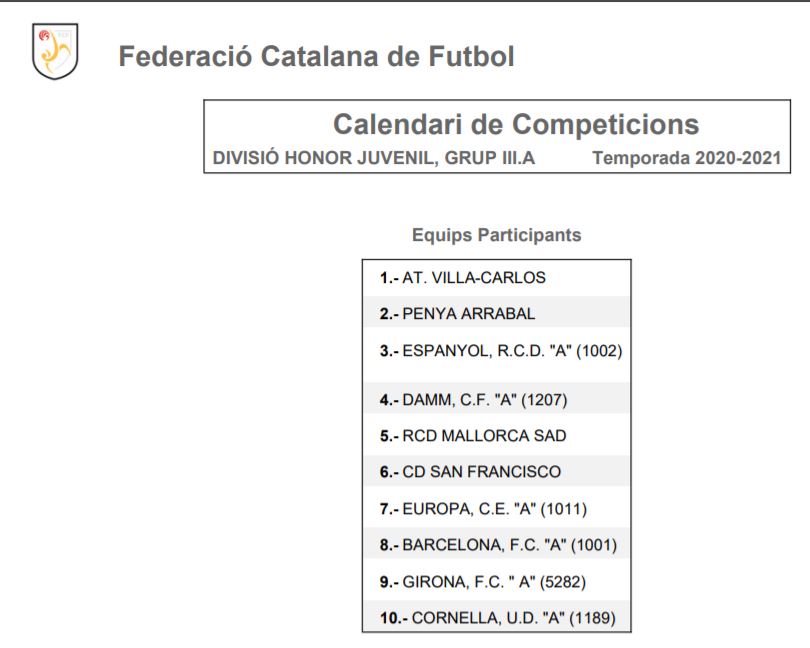Click the code (1001) next to Barcelona

[594, 545]
